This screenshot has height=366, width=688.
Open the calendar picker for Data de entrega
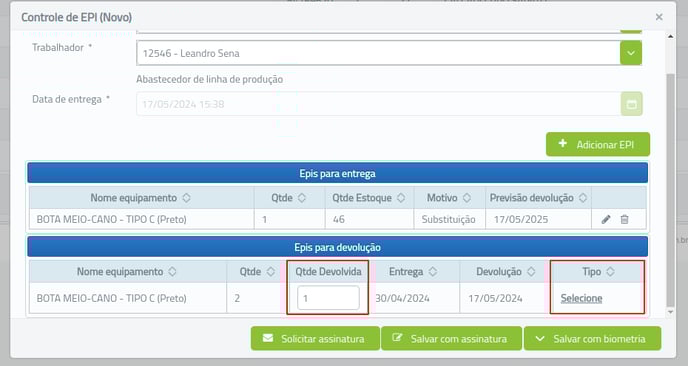pos(631,104)
